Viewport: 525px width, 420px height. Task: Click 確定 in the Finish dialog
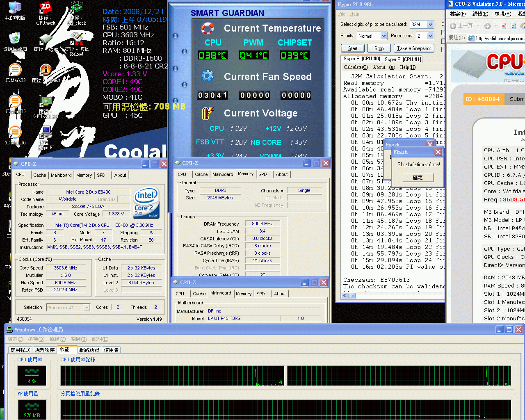click(418, 177)
